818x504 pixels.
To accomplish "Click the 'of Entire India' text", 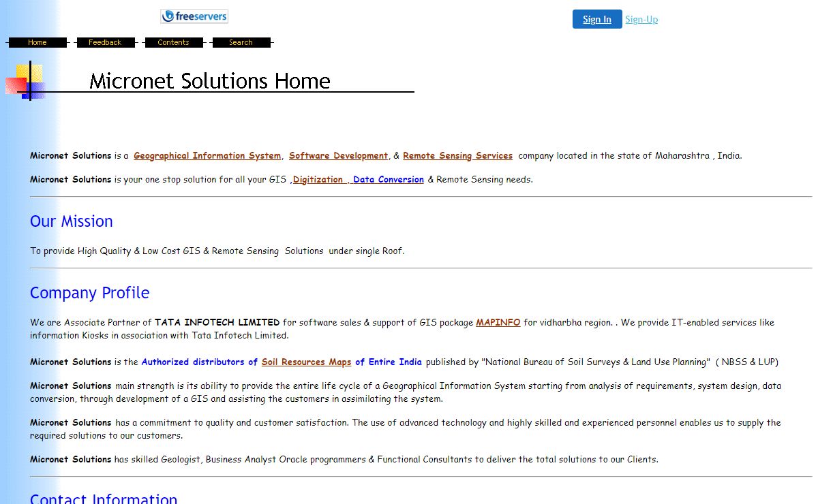I will tap(389, 362).
